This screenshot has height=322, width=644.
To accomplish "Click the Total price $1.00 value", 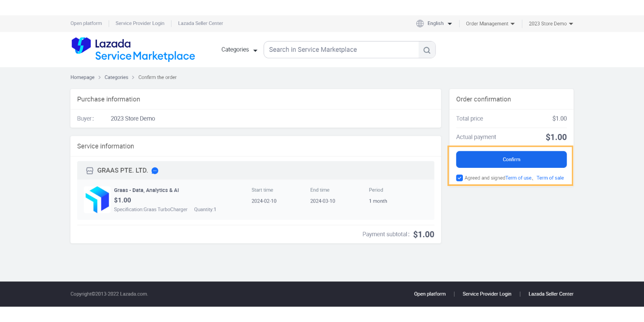I will pyautogui.click(x=559, y=119).
